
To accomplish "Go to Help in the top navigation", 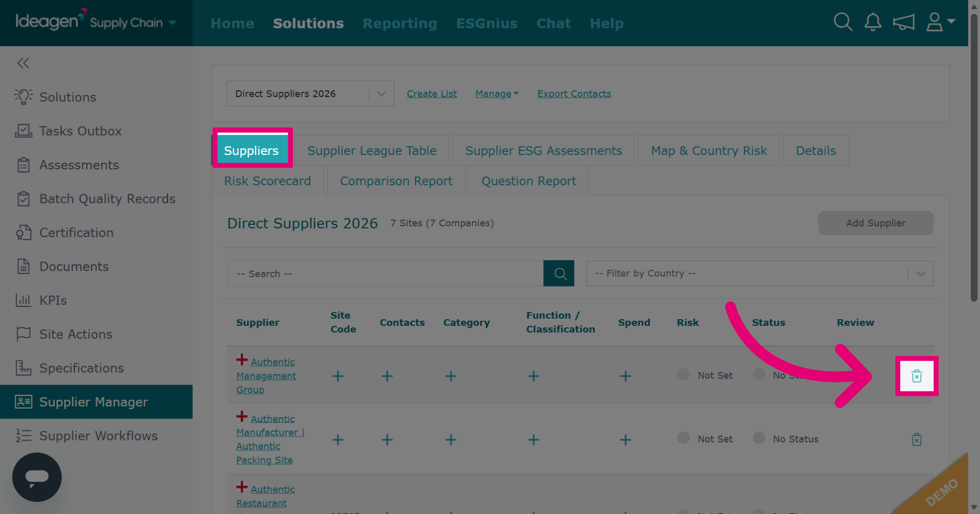I will pos(607,23).
